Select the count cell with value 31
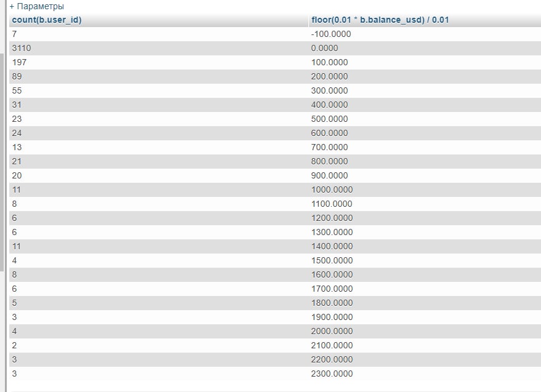The width and height of the screenshot is (541, 392). (159, 105)
